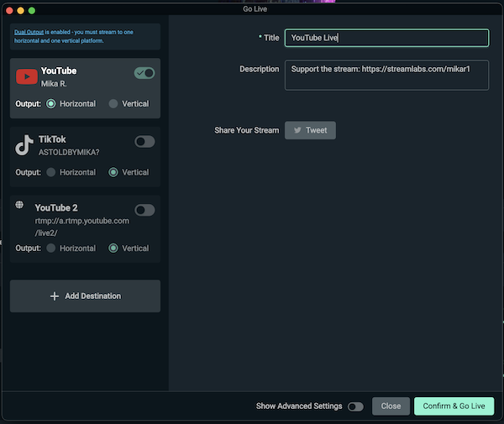Image resolution: width=504 pixels, height=424 pixels.
Task: Click the green maximize window button
Action: pyautogui.click(x=32, y=11)
